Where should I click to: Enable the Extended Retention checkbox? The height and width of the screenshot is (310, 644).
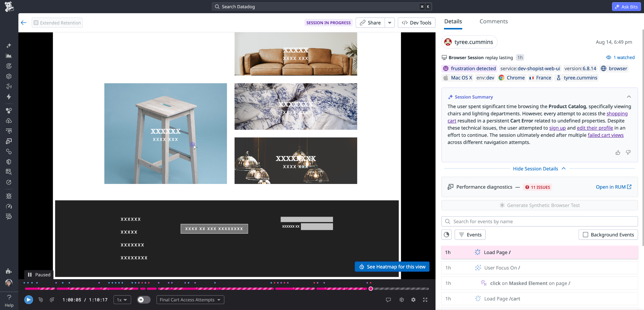pyautogui.click(x=36, y=23)
